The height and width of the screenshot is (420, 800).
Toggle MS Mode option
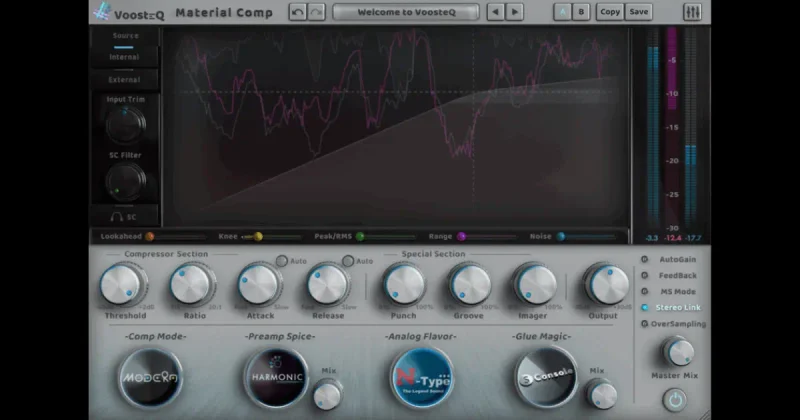[668, 291]
